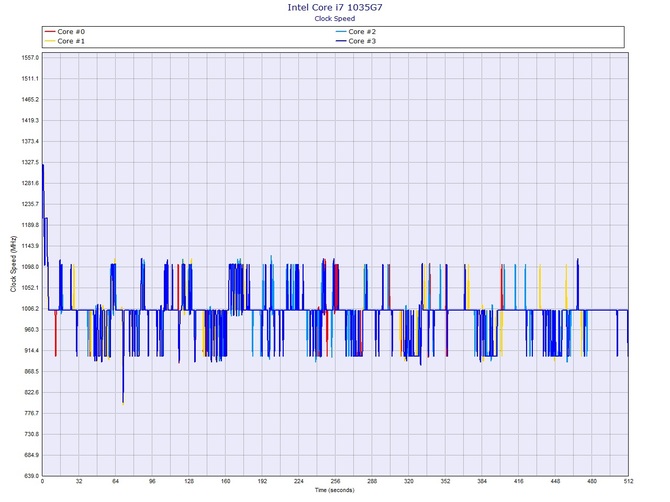Click the Core #2 legend entry
The height and width of the screenshot is (502, 670).
[x=356, y=32]
